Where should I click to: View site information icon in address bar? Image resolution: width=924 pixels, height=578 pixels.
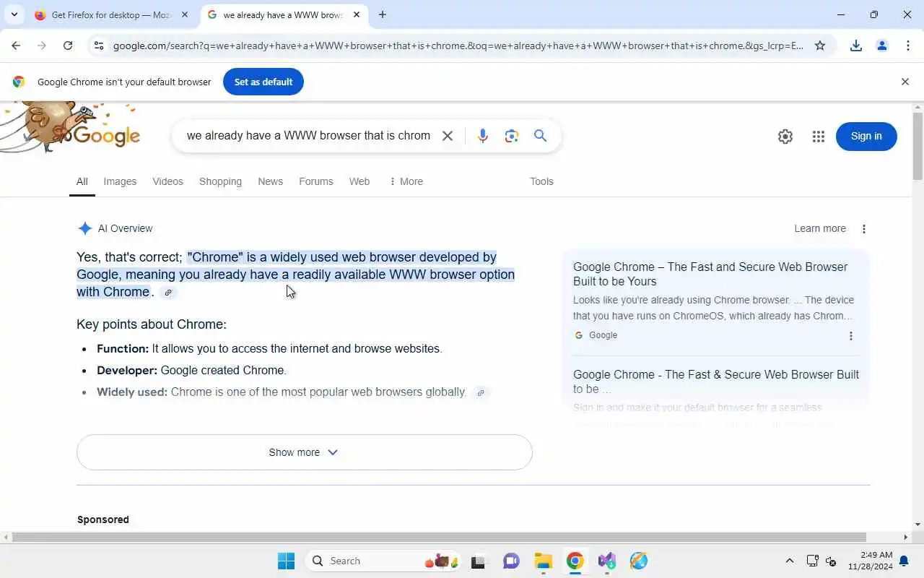(x=99, y=46)
